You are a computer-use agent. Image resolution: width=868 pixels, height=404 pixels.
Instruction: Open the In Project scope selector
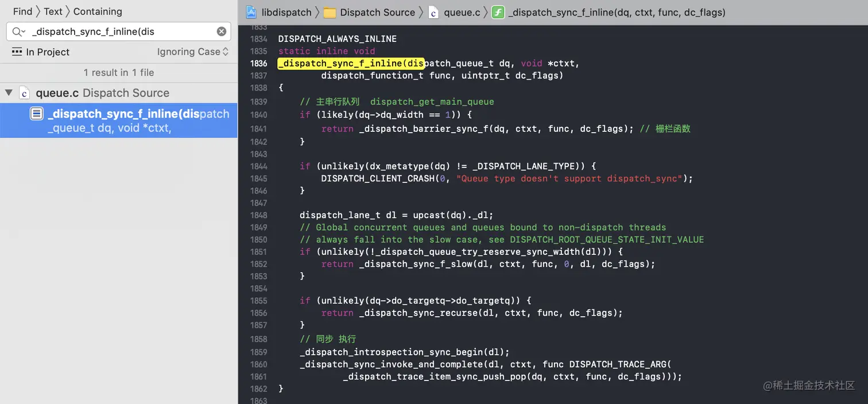[48, 52]
